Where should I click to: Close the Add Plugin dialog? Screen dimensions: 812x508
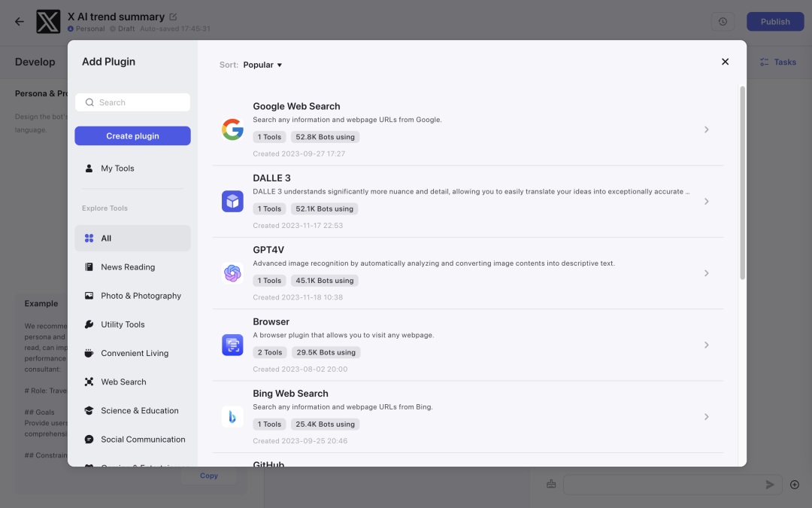click(x=725, y=62)
